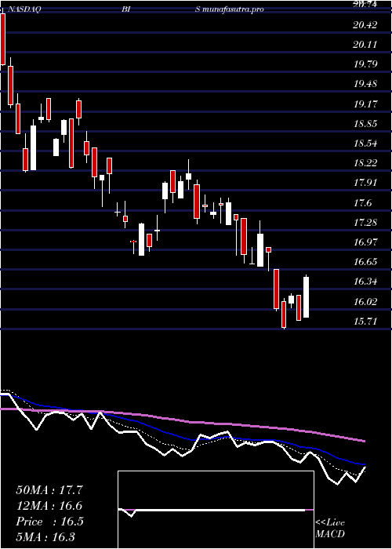392x549 pixels.
Task: Click the 19.48 price axis label
Action: coord(365,84)
